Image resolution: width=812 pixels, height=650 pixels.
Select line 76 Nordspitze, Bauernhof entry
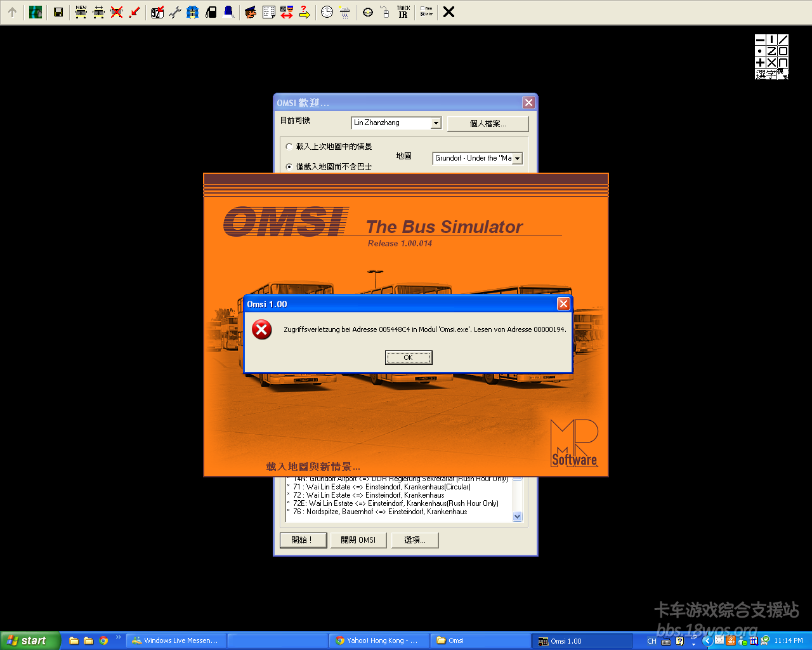(x=377, y=512)
